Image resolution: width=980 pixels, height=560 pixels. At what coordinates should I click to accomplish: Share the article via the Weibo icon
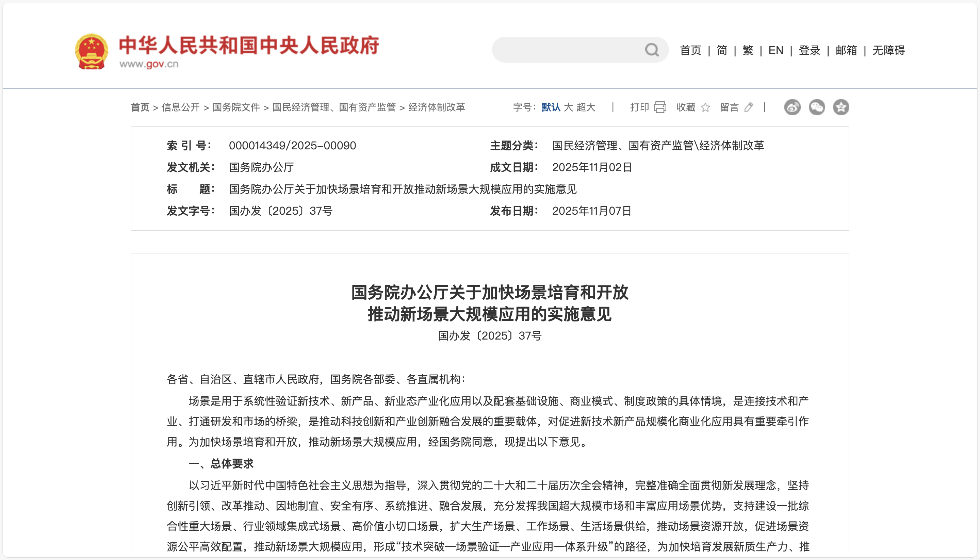click(792, 107)
